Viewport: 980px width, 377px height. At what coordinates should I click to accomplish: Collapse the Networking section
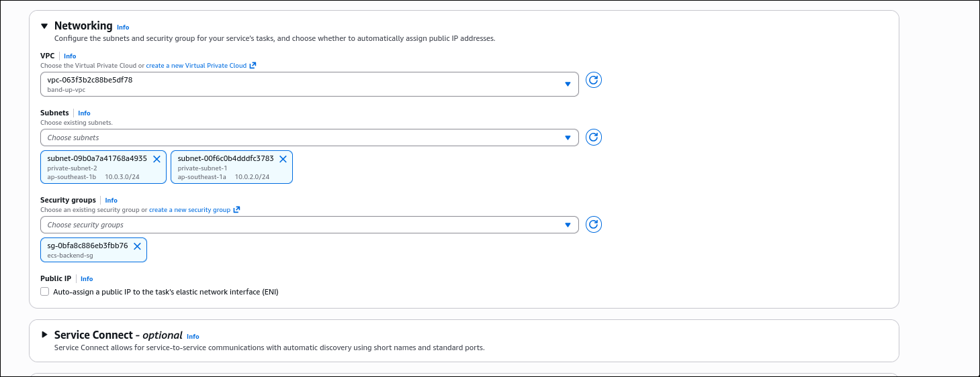click(x=44, y=26)
